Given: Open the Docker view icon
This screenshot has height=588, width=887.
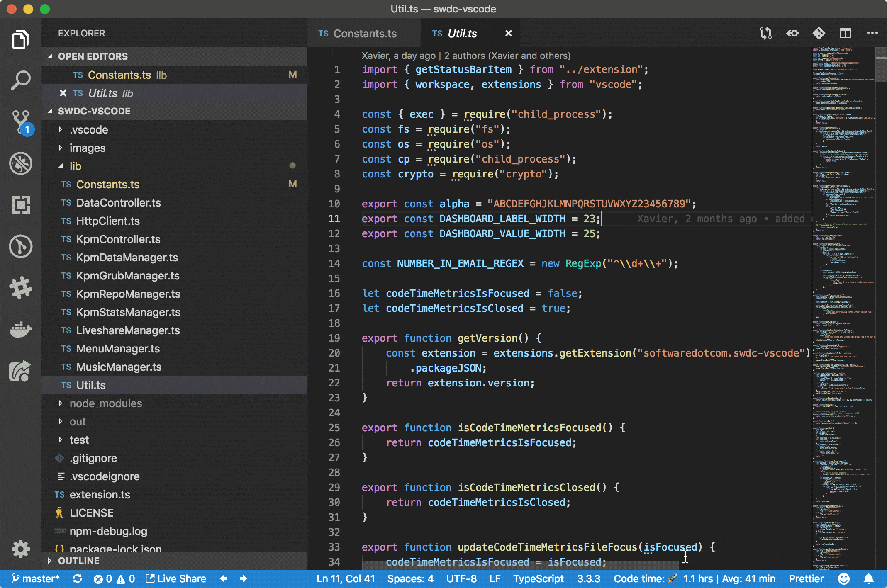Looking at the screenshot, I should pos(20,330).
